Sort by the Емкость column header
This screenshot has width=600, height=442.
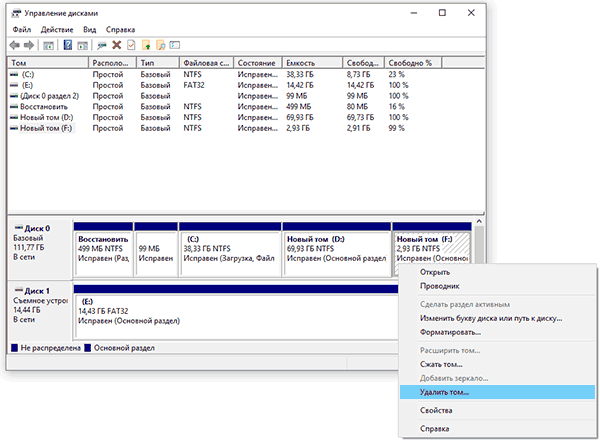312,63
